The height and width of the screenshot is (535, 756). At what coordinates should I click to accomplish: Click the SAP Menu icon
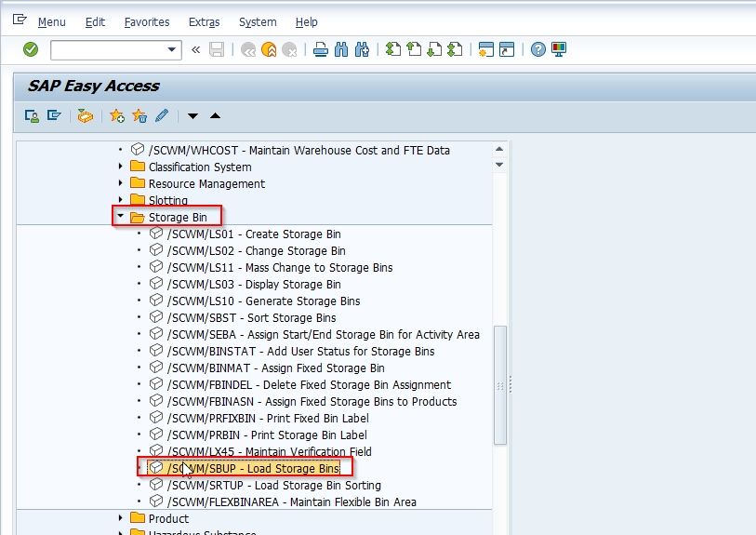tap(54, 115)
